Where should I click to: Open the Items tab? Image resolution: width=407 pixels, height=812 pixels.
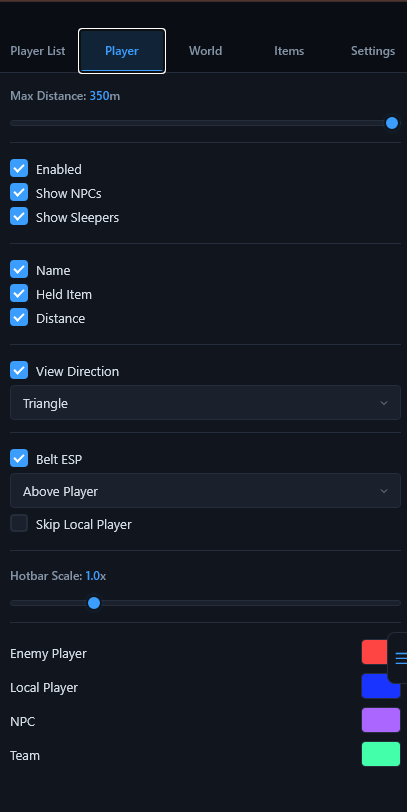[289, 51]
